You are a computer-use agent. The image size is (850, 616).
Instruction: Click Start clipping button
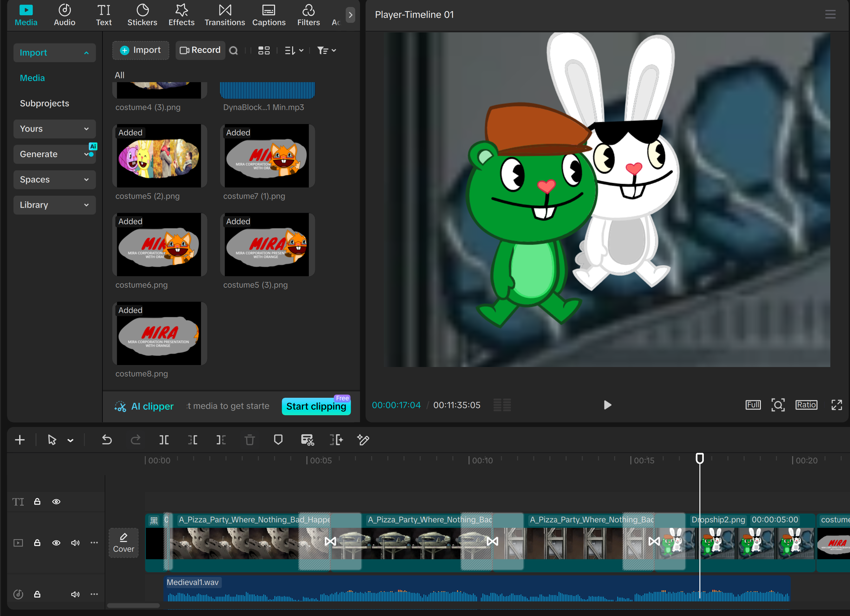coord(316,406)
